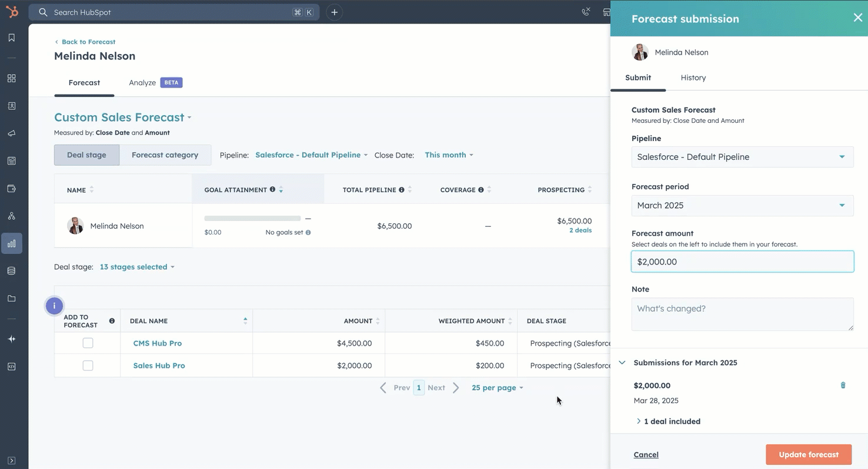Open the Content sidebar icon

pyautogui.click(x=12, y=161)
